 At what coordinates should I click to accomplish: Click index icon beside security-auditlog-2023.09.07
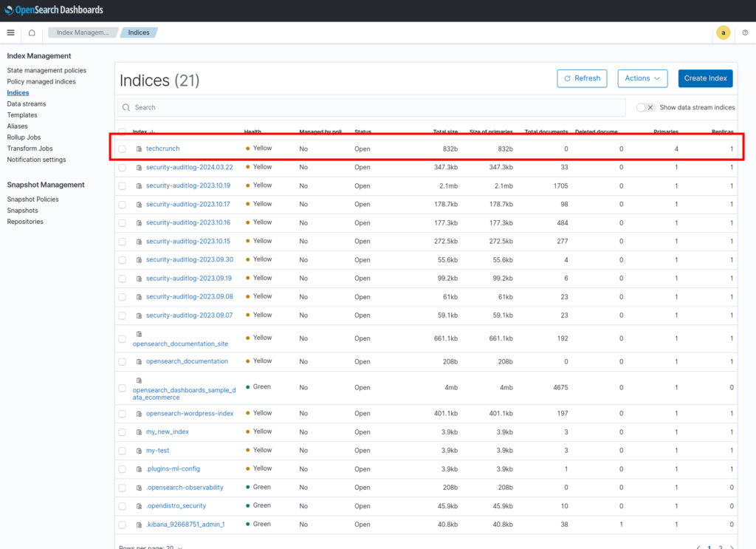click(140, 316)
